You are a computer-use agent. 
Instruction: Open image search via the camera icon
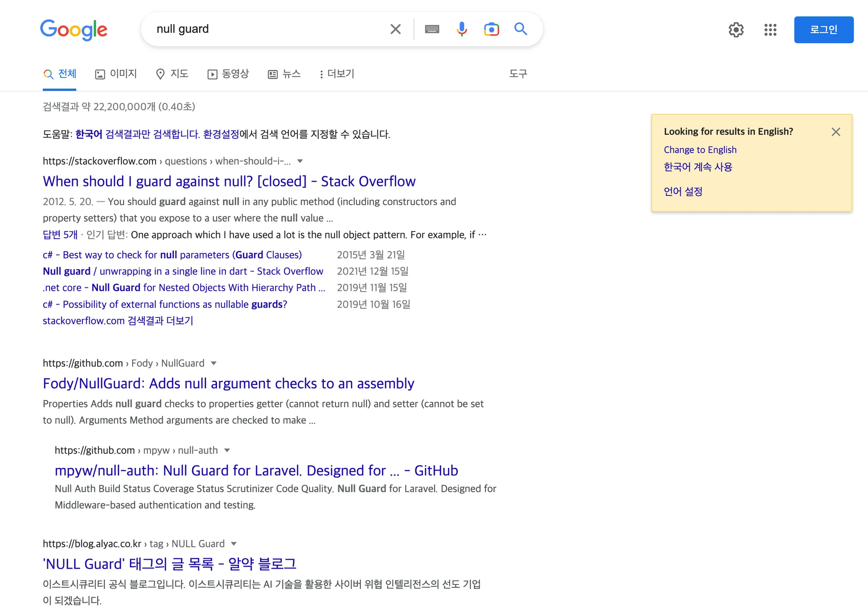coord(491,29)
